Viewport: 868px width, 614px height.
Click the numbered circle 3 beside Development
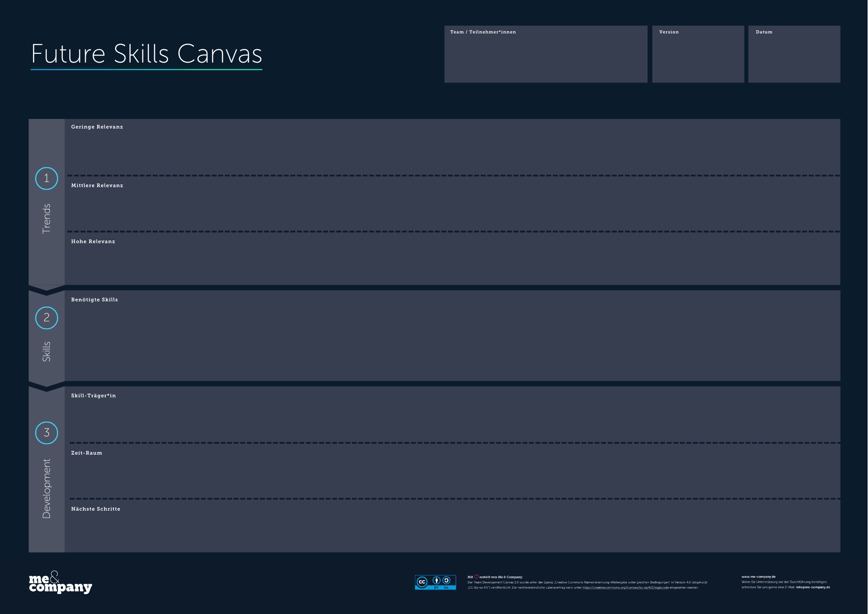46,433
